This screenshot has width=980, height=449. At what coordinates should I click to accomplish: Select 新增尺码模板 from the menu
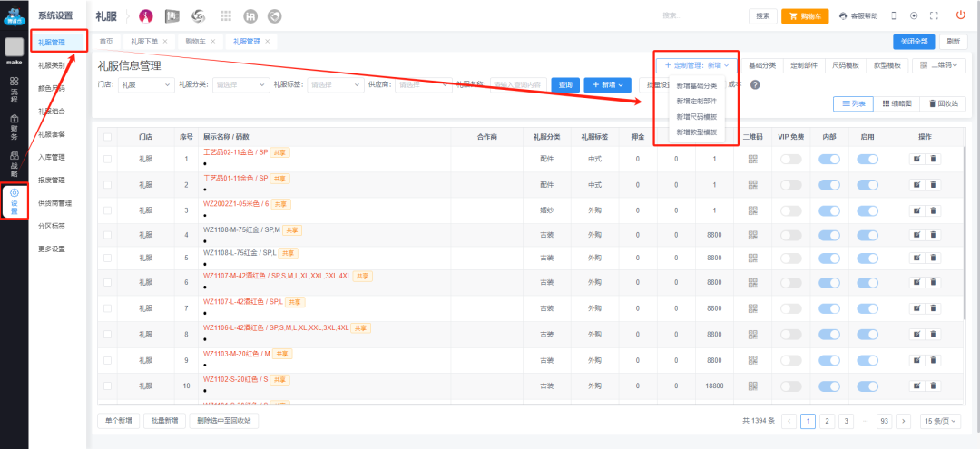point(696,117)
